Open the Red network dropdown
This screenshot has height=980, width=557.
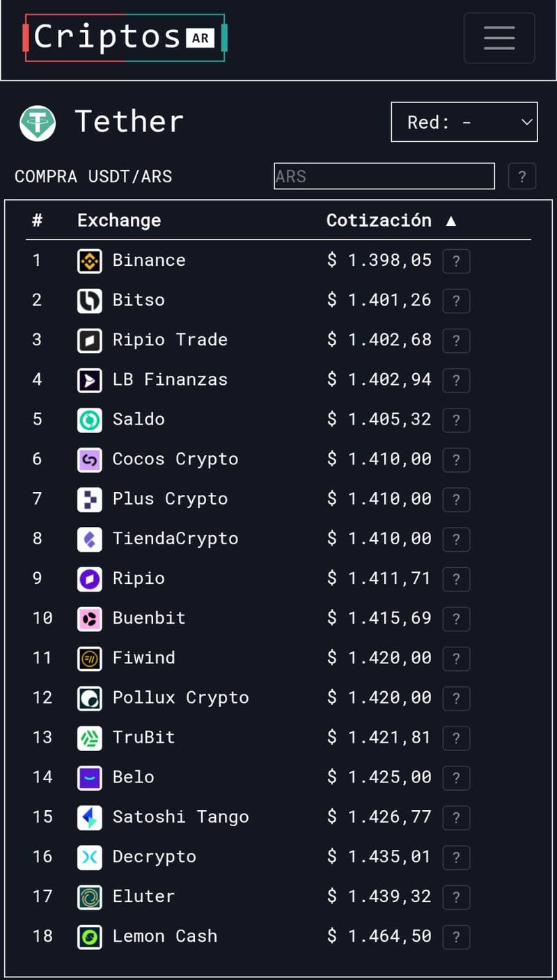tap(464, 122)
